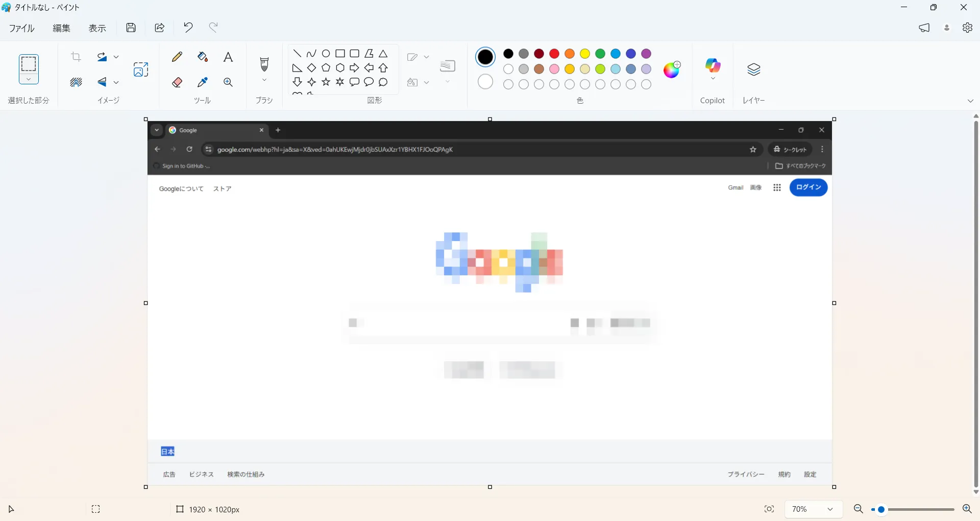Click the zoom in magnifier
The width and height of the screenshot is (980, 521).
click(x=967, y=509)
